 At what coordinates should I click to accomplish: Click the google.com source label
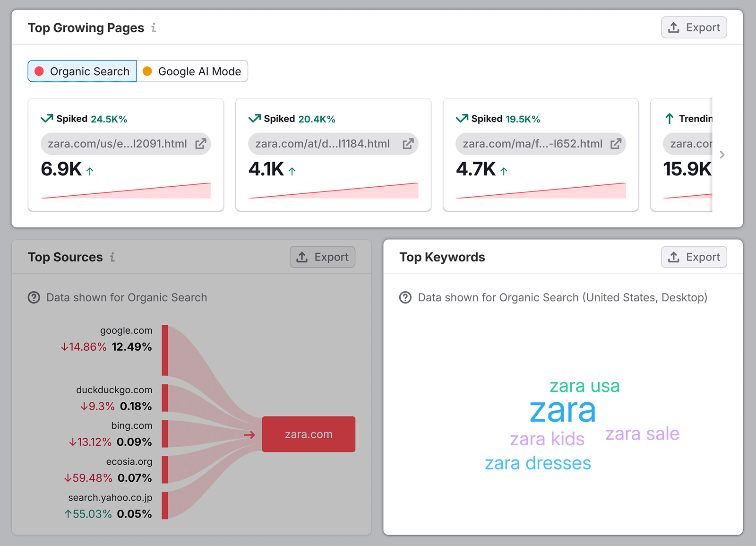click(126, 330)
